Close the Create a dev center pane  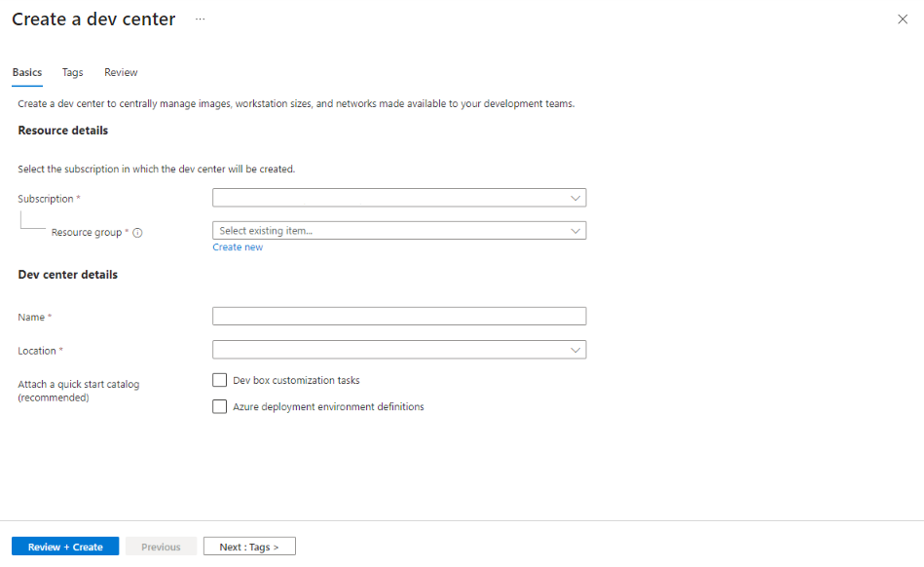903,19
